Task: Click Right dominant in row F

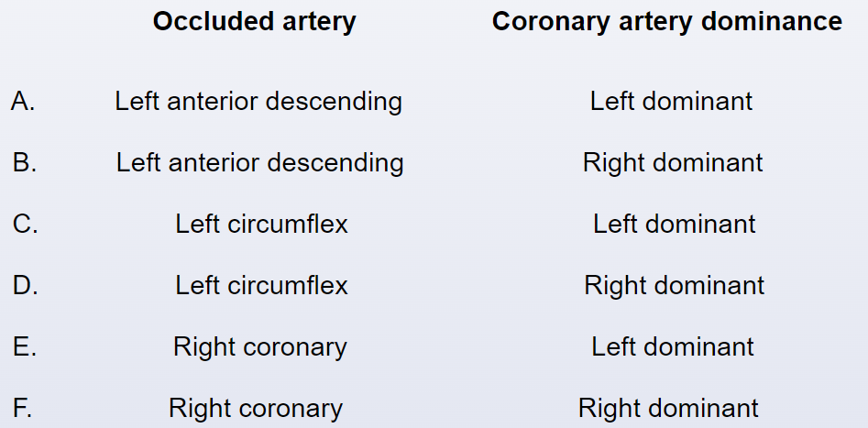Action: tap(668, 409)
